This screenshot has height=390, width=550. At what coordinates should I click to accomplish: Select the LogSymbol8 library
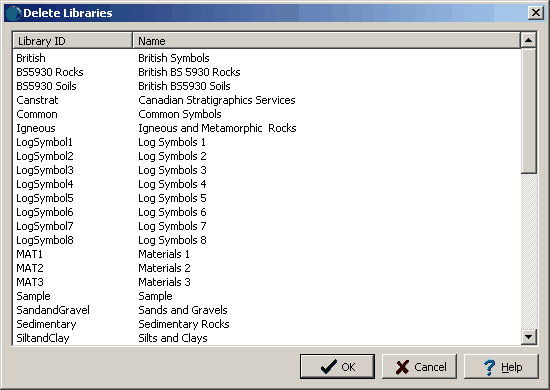pyautogui.click(x=267, y=240)
